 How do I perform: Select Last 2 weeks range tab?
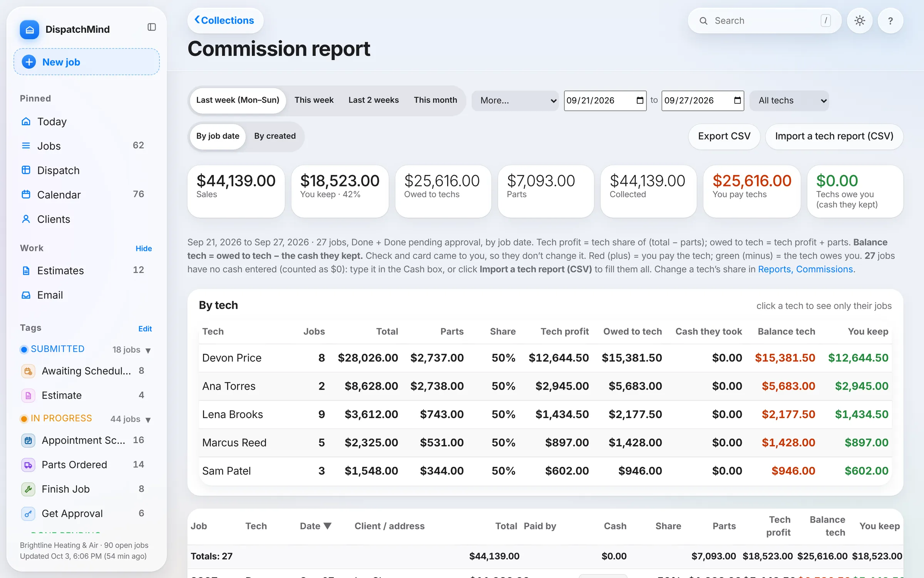point(373,100)
